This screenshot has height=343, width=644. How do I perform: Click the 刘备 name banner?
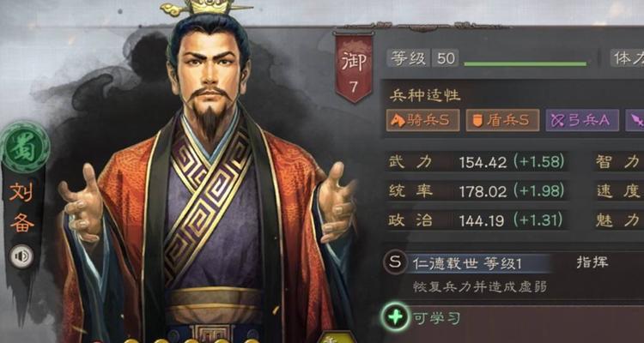22,208
